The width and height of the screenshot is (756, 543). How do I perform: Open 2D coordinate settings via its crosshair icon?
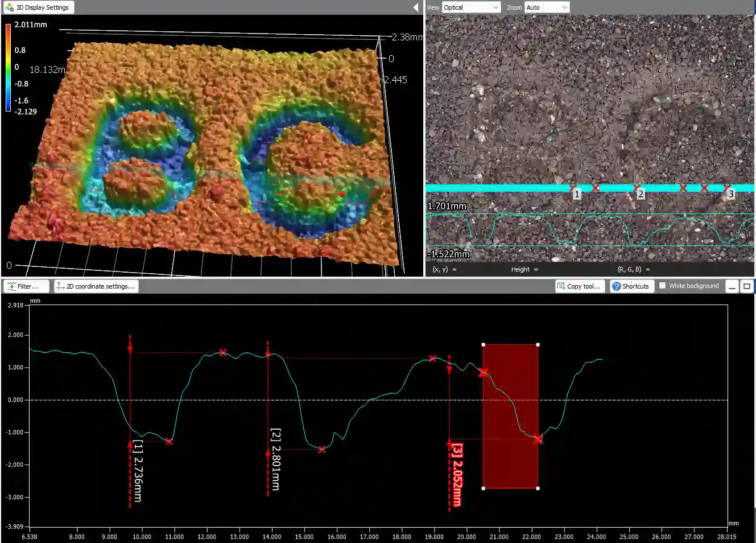click(x=60, y=286)
